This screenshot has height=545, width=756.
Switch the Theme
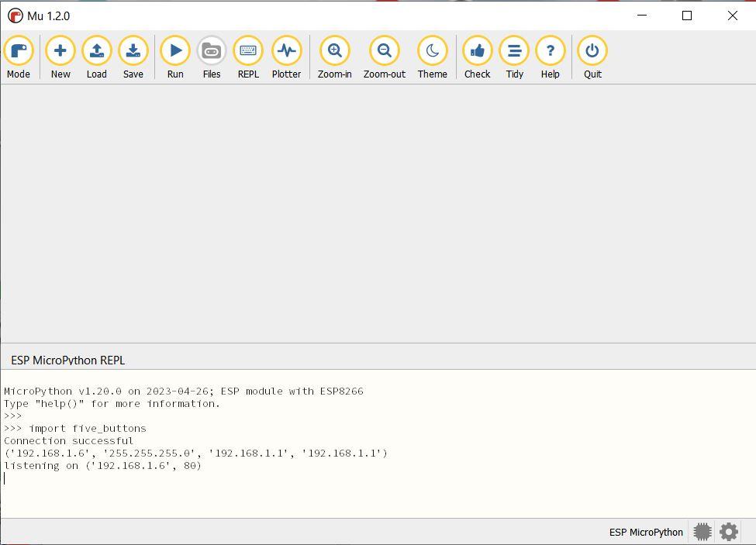432,57
